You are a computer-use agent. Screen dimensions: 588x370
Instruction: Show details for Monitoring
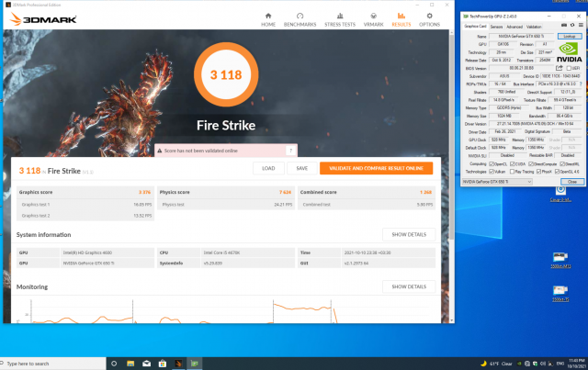point(409,286)
